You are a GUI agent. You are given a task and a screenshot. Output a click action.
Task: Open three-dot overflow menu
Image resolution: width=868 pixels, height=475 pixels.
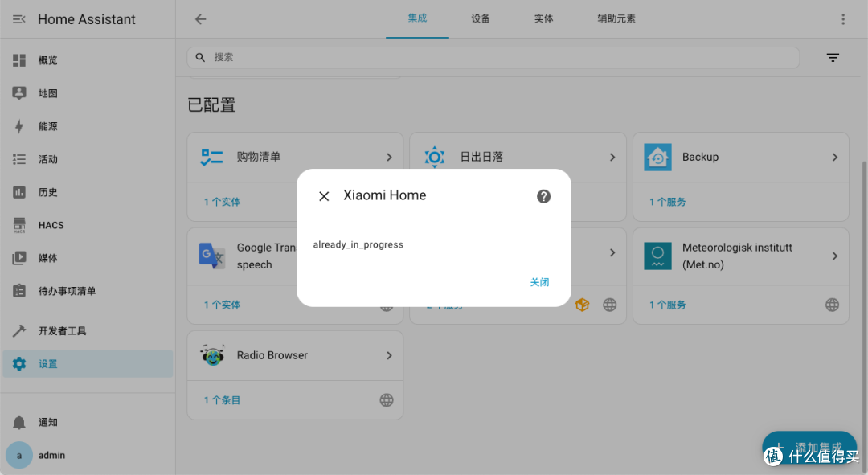843,19
